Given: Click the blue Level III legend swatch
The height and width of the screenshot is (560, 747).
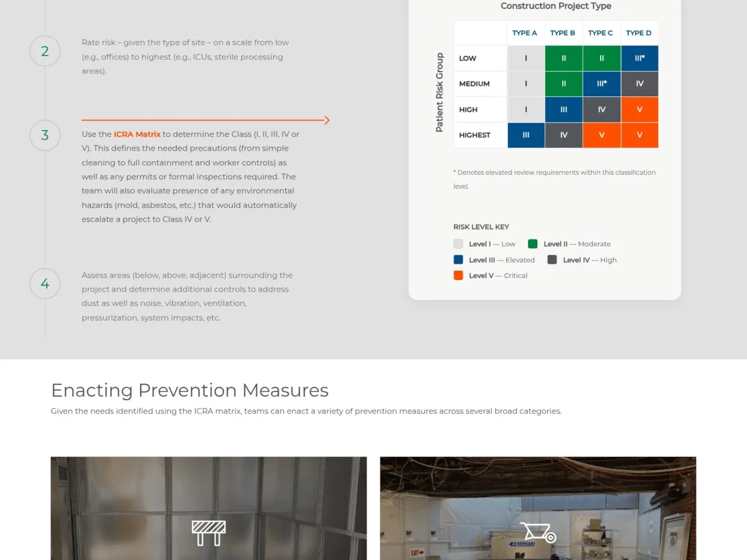Looking at the screenshot, I should 458,260.
